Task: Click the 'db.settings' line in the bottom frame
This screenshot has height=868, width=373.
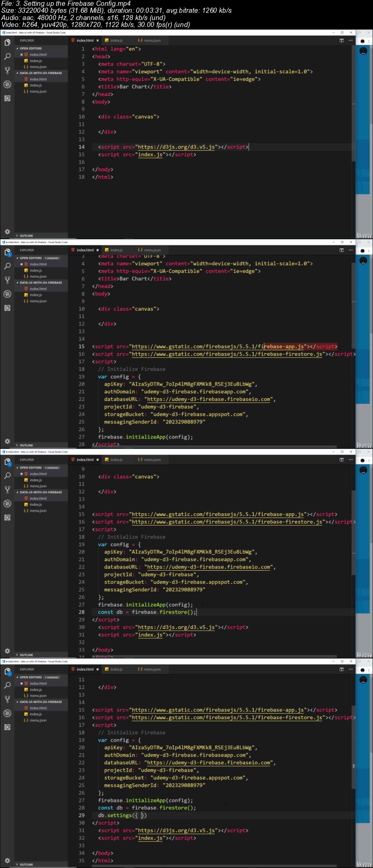Action: 122,816
